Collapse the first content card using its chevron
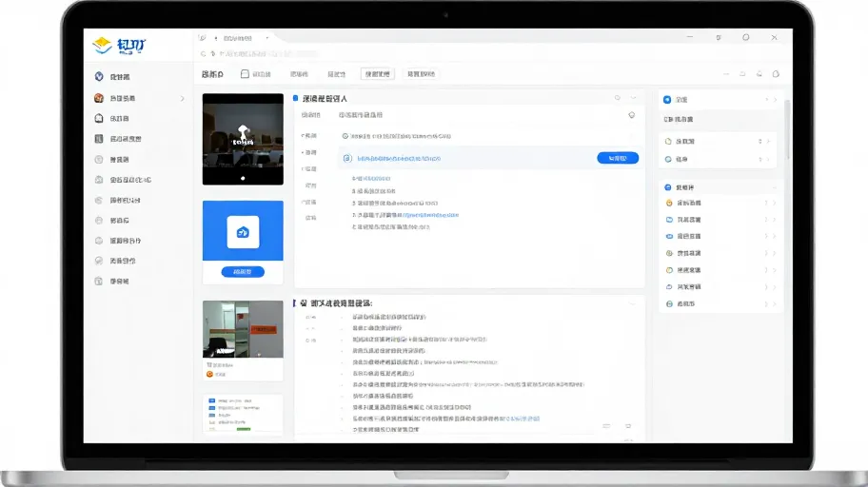The height and width of the screenshot is (487, 868). point(633,98)
